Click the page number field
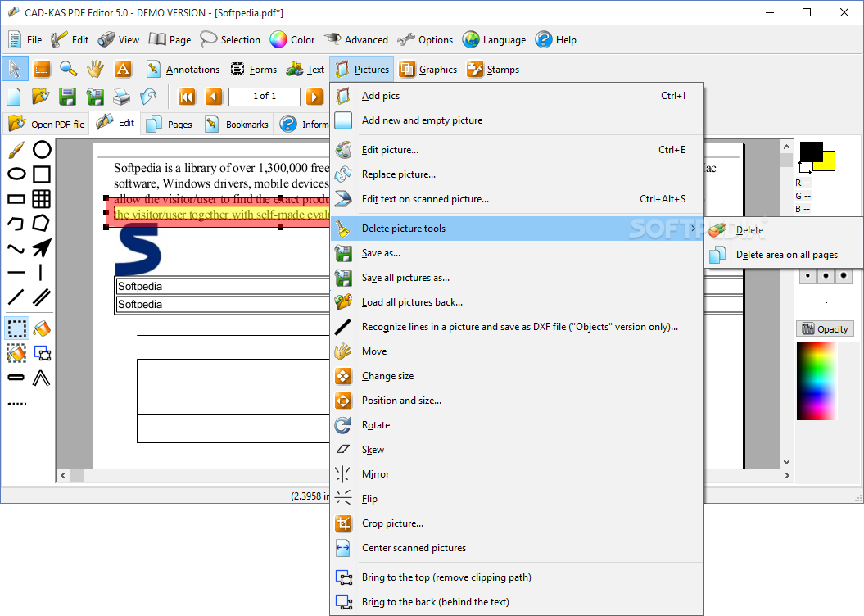The image size is (864, 616). tap(265, 97)
